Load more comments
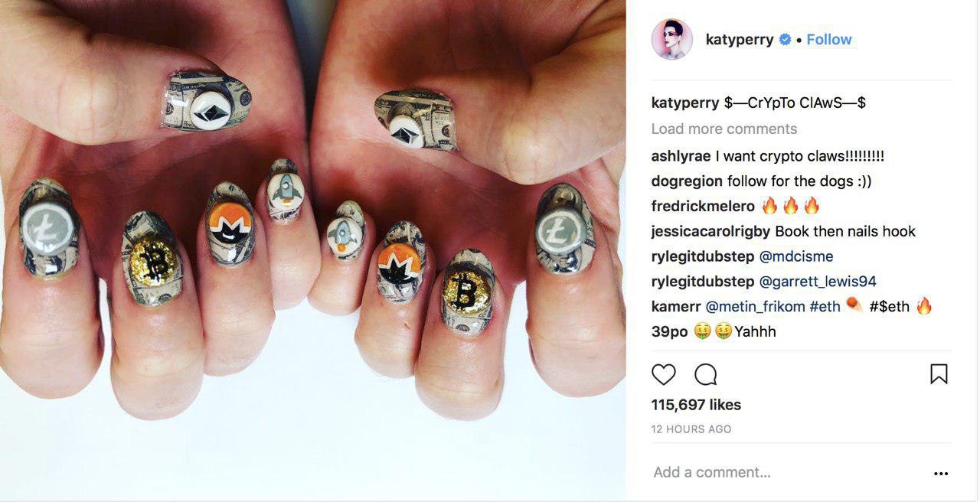 click(x=724, y=129)
